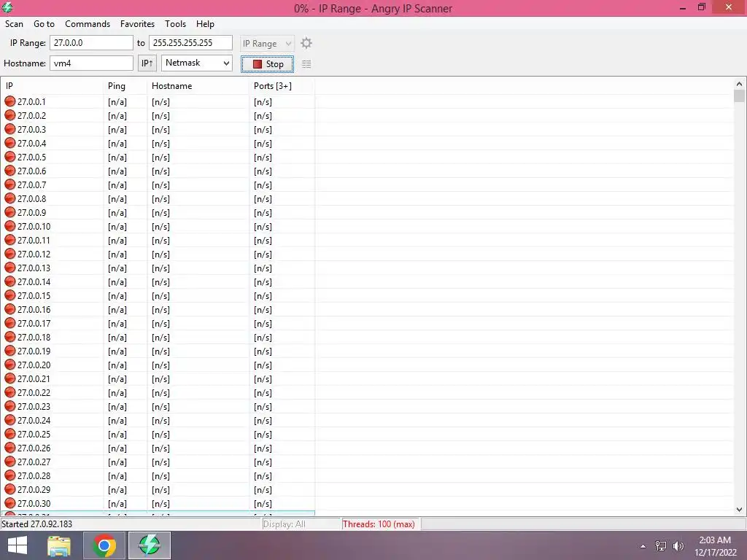Sort by the IP column header
This screenshot has height=560, width=747.
pyautogui.click(x=52, y=86)
